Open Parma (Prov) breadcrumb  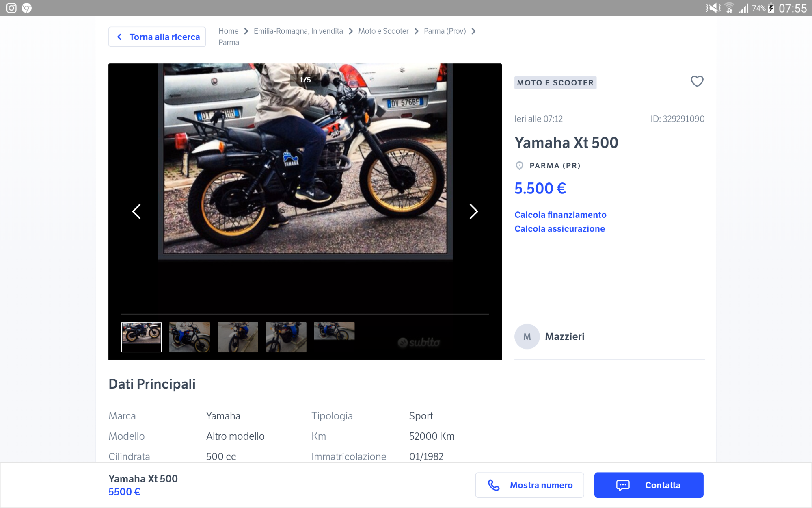click(445, 31)
